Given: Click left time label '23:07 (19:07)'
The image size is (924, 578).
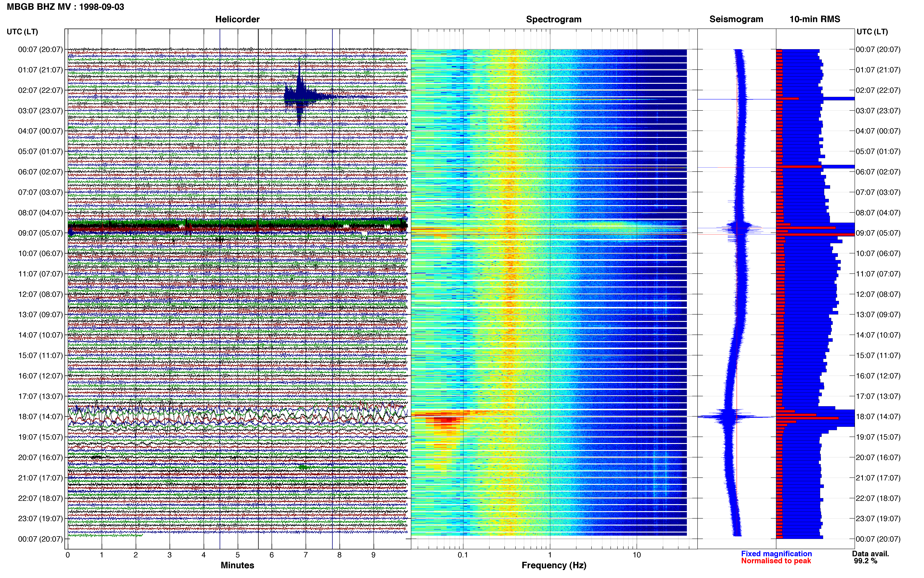Looking at the screenshot, I should coord(40,519).
